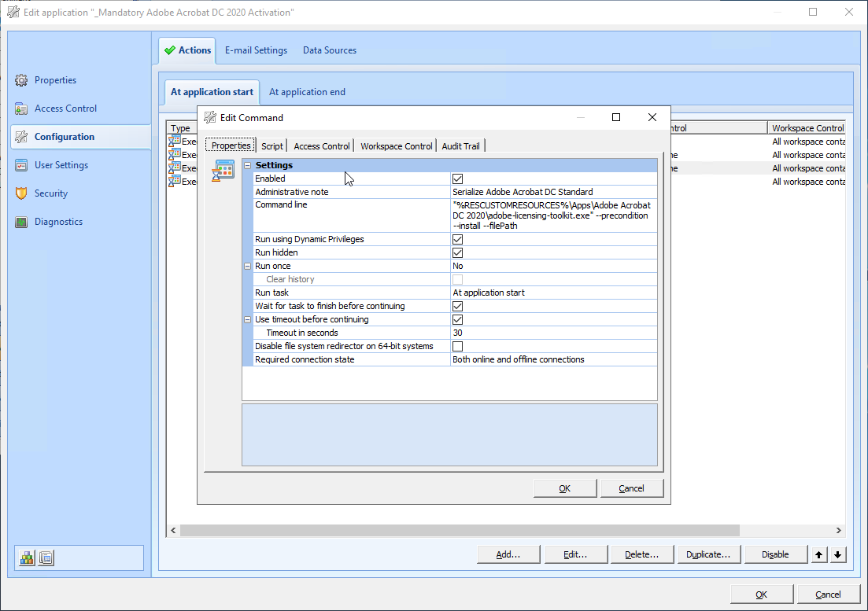Open the At application end tab
Image resolution: width=868 pixels, height=611 pixels.
(307, 92)
